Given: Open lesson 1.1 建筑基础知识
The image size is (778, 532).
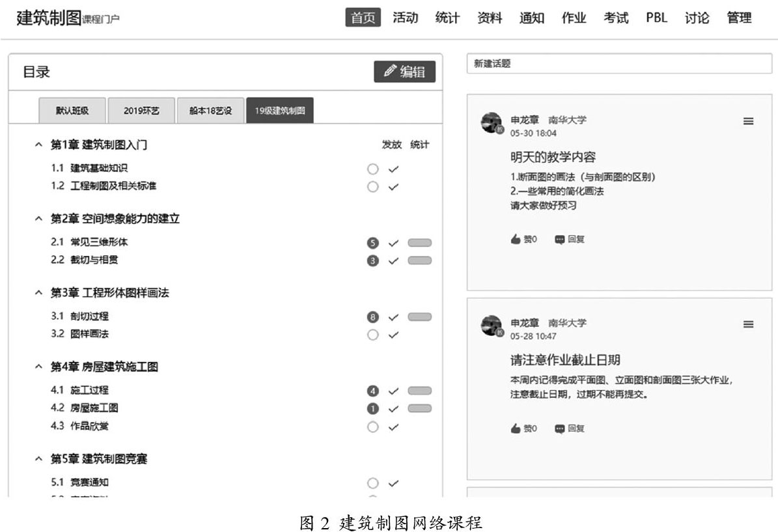Looking at the screenshot, I should pyautogui.click(x=89, y=168).
